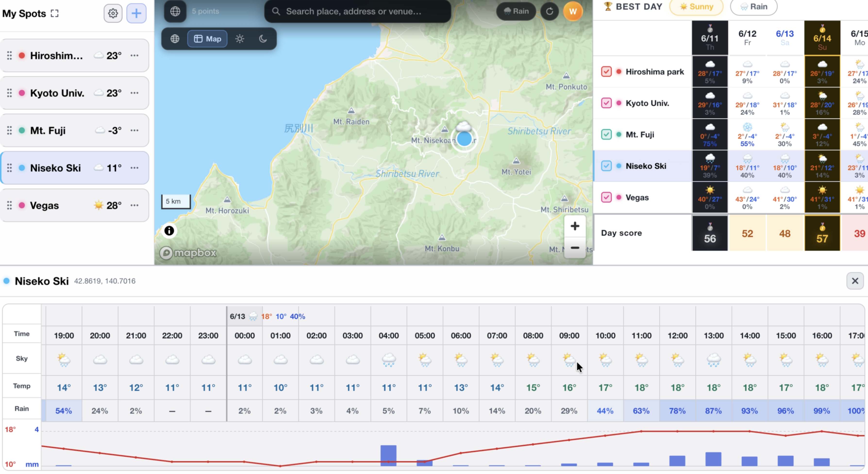Select the 6/11 Thursday column header
Image resolution: width=868 pixels, height=474 pixels.
tap(710, 38)
